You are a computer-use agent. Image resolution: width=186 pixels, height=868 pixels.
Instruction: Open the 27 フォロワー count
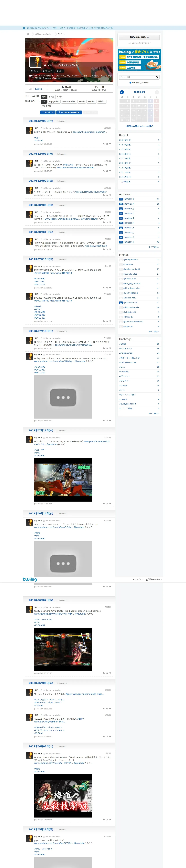point(48,71)
